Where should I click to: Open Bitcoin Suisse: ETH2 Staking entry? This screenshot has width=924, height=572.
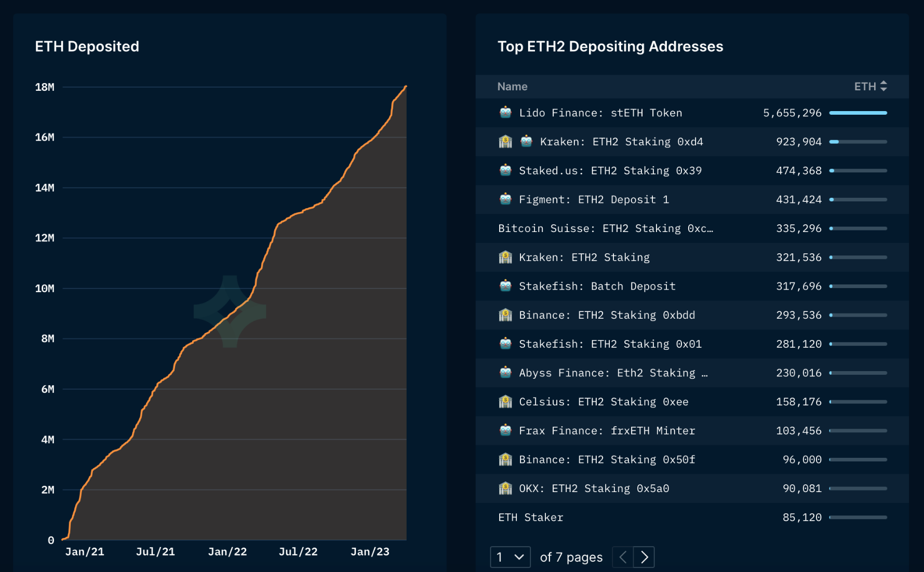pyautogui.click(x=606, y=228)
